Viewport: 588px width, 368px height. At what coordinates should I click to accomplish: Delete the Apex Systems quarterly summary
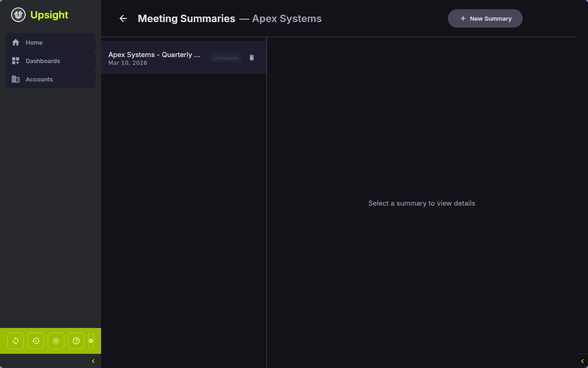click(251, 57)
